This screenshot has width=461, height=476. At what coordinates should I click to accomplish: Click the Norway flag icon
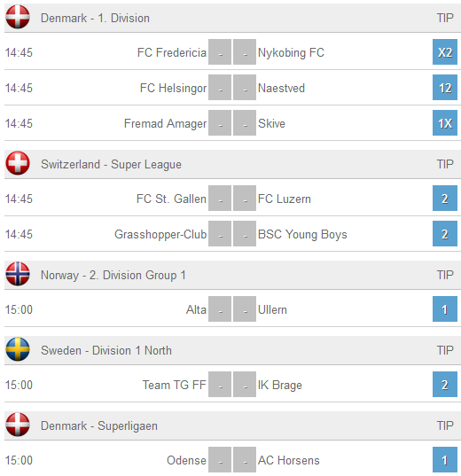tap(18, 274)
